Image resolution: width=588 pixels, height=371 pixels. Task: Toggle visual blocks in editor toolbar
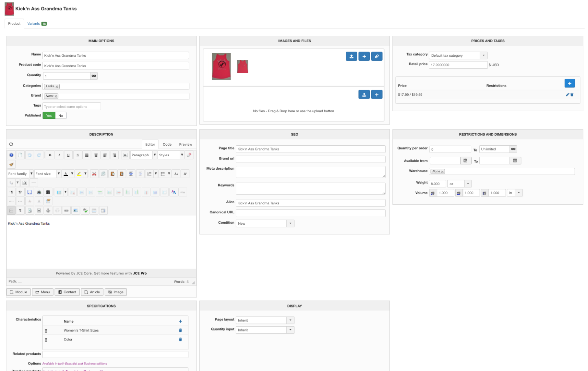11,211
